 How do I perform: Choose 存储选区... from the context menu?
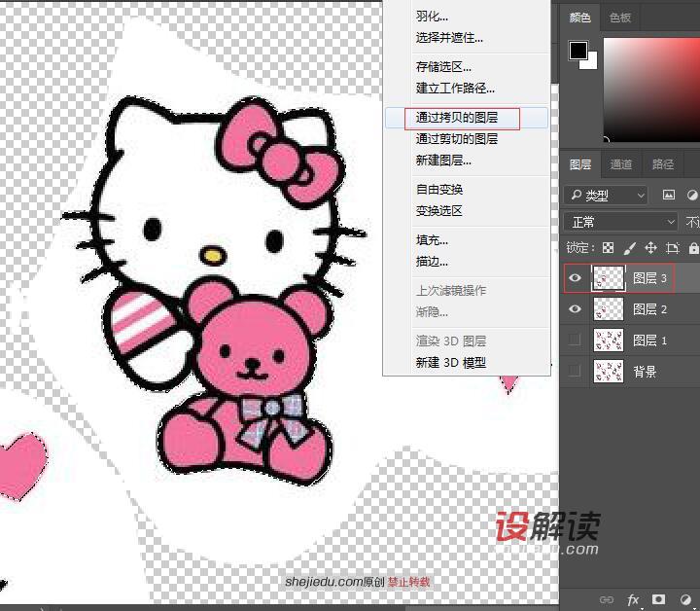point(443,67)
